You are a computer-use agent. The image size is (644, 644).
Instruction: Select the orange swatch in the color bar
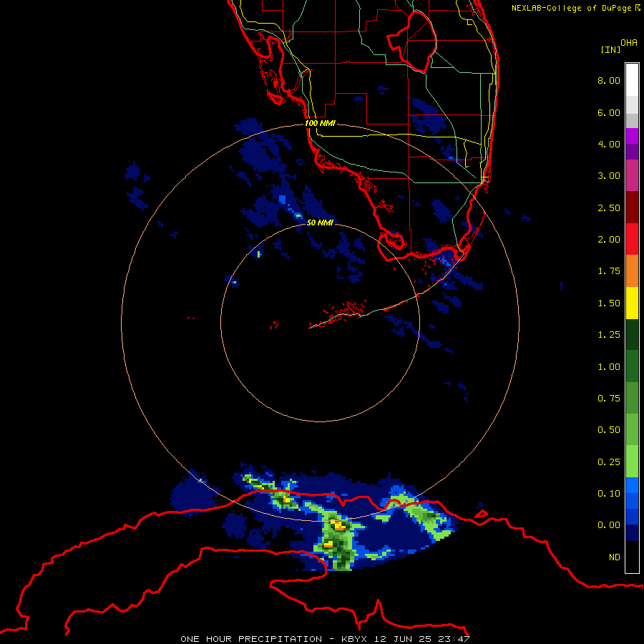632,270
